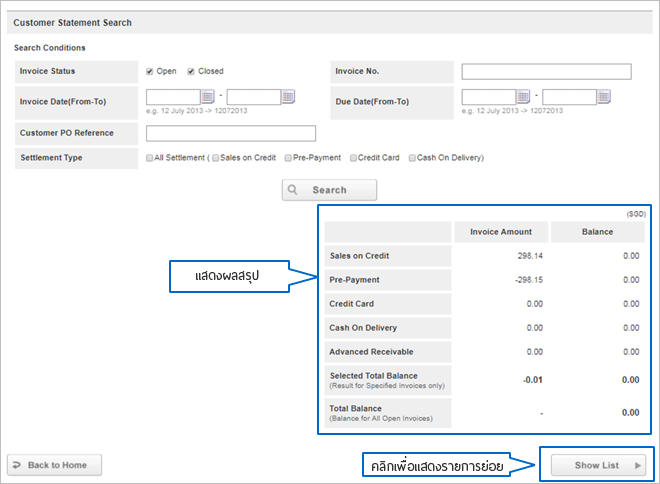Click the Due Date to input box

point(569,97)
